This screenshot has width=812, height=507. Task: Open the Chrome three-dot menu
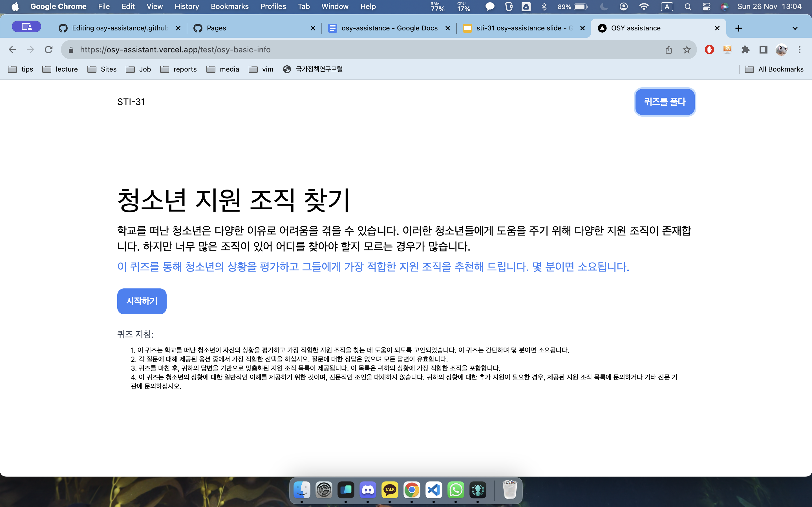(x=799, y=50)
